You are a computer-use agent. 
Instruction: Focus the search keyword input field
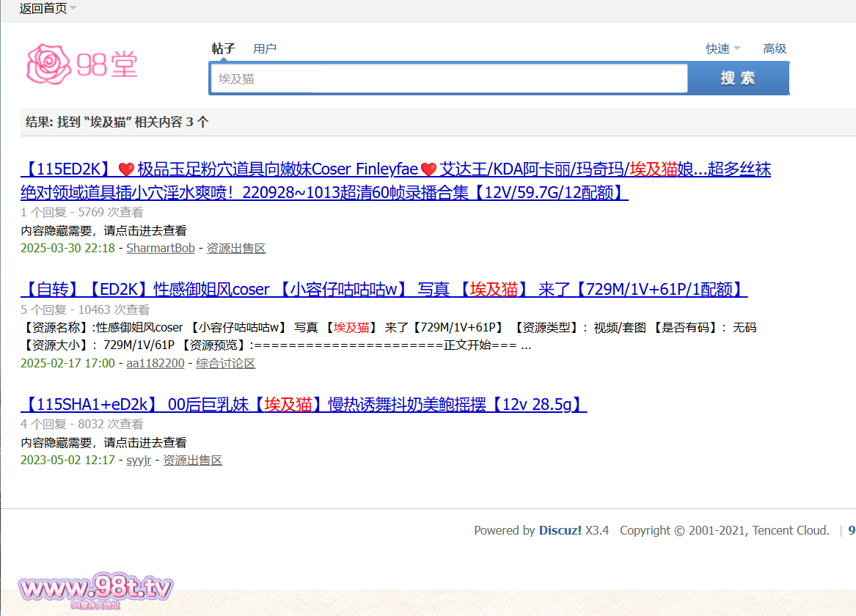click(449, 78)
